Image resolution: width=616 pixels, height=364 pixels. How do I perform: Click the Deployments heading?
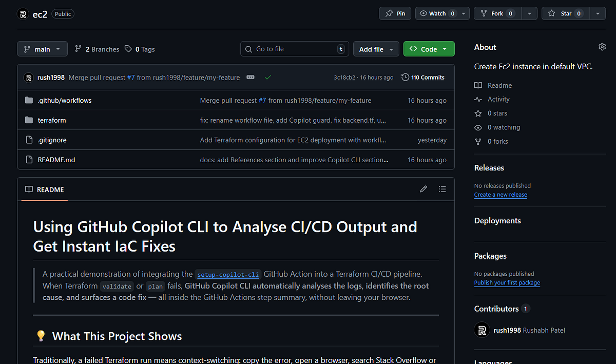(497, 221)
